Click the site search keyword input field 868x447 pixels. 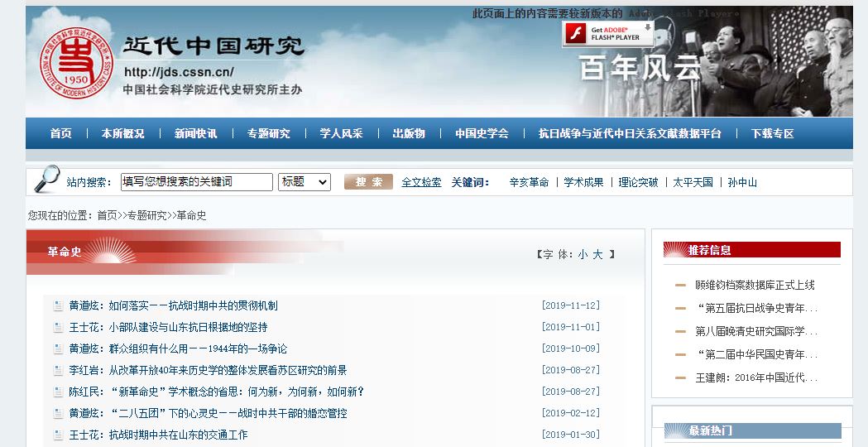[x=196, y=182]
